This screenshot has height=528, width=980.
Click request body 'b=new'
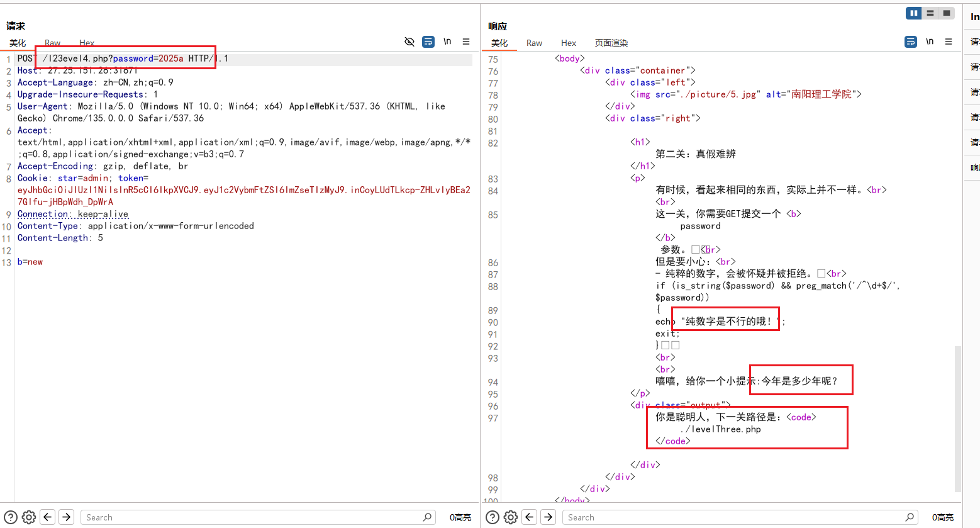pos(30,262)
